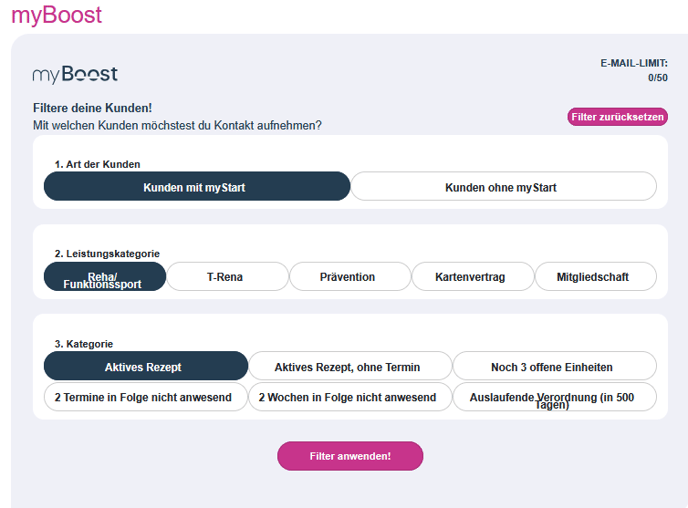Screen dimensions: 688x508
Task: Choose the T-Rena category
Action: coord(226,277)
